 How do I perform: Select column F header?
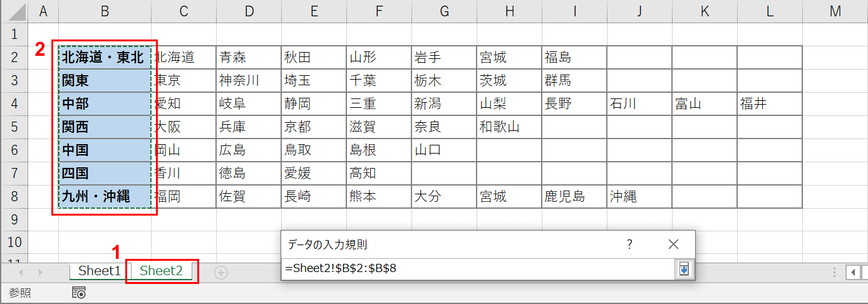tap(379, 11)
